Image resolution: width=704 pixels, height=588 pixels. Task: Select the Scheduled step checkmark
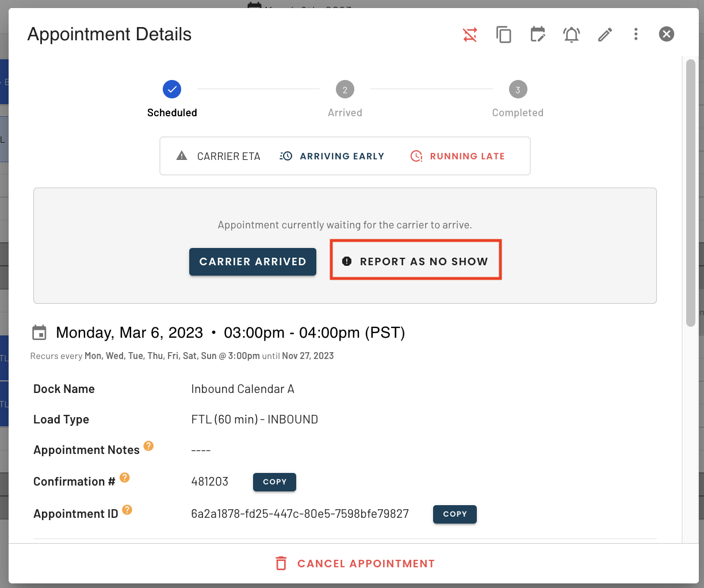point(172,89)
